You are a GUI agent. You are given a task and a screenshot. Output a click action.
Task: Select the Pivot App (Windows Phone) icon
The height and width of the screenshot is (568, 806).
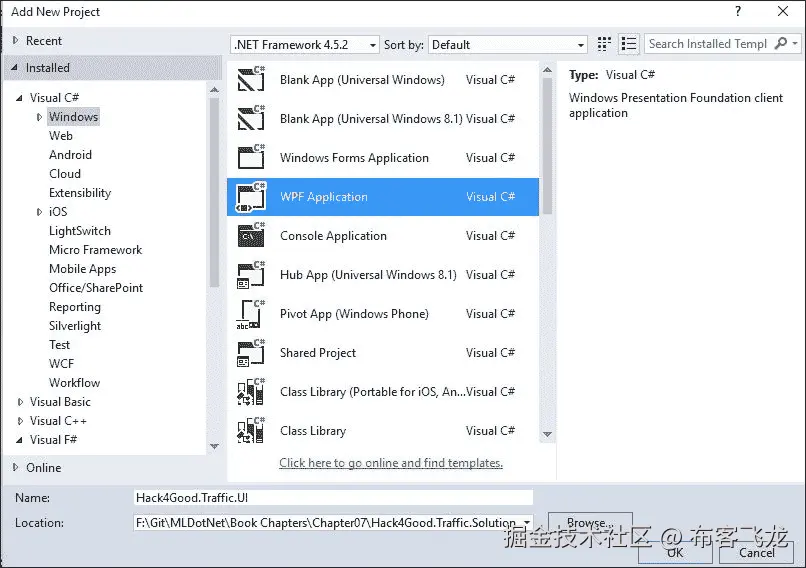point(250,314)
